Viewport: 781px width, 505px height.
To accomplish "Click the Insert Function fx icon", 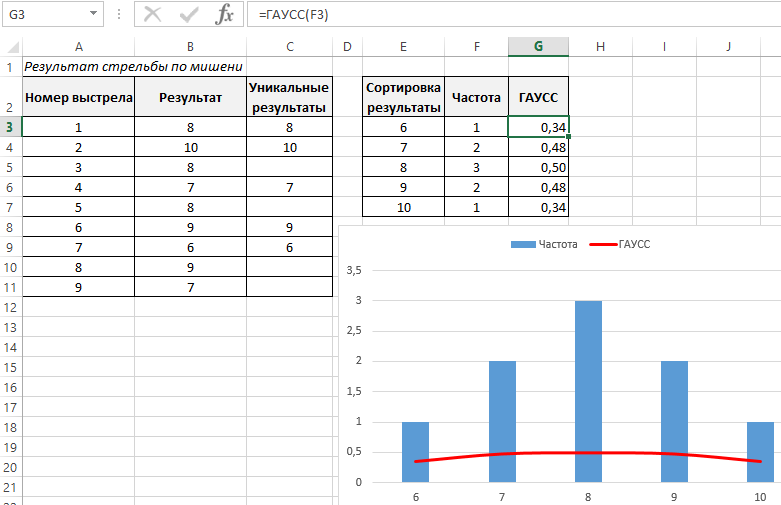I will click(226, 14).
